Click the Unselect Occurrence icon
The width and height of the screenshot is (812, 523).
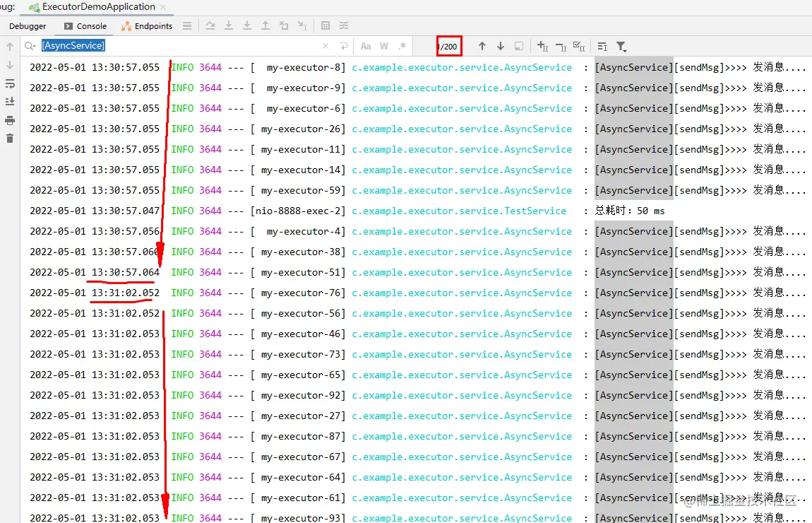pyautogui.click(x=561, y=47)
